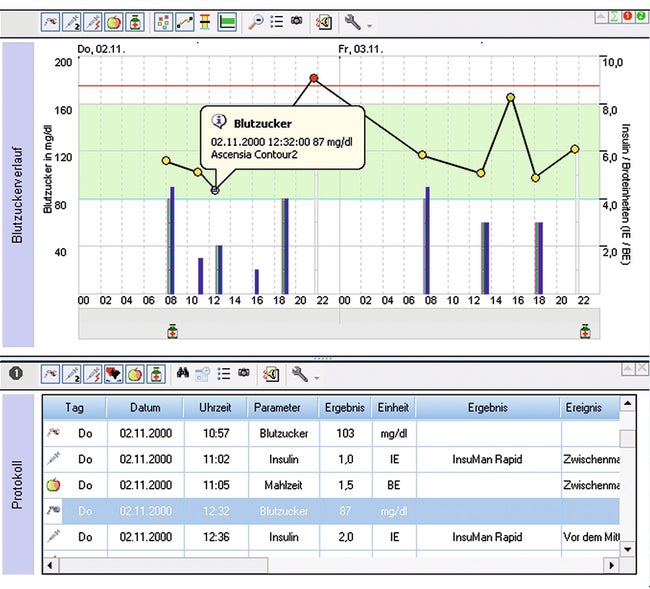
Task: Open list view icon in chart toolbar
Action: tap(276, 22)
